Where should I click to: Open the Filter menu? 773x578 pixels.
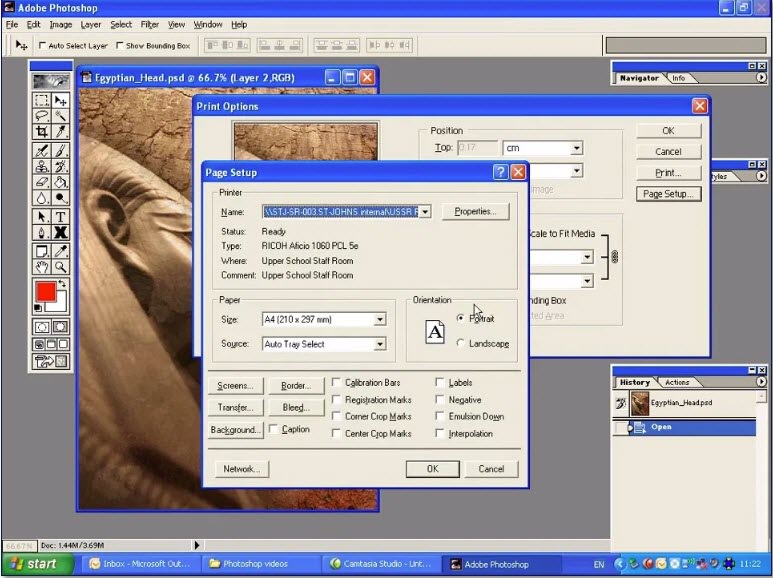click(x=150, y=24)
